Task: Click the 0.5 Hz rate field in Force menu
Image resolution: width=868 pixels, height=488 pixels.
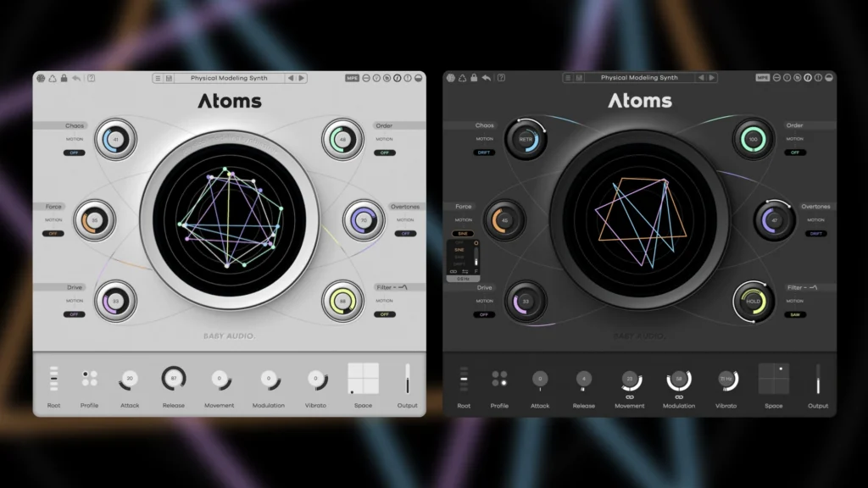Action: click(464, 279)
